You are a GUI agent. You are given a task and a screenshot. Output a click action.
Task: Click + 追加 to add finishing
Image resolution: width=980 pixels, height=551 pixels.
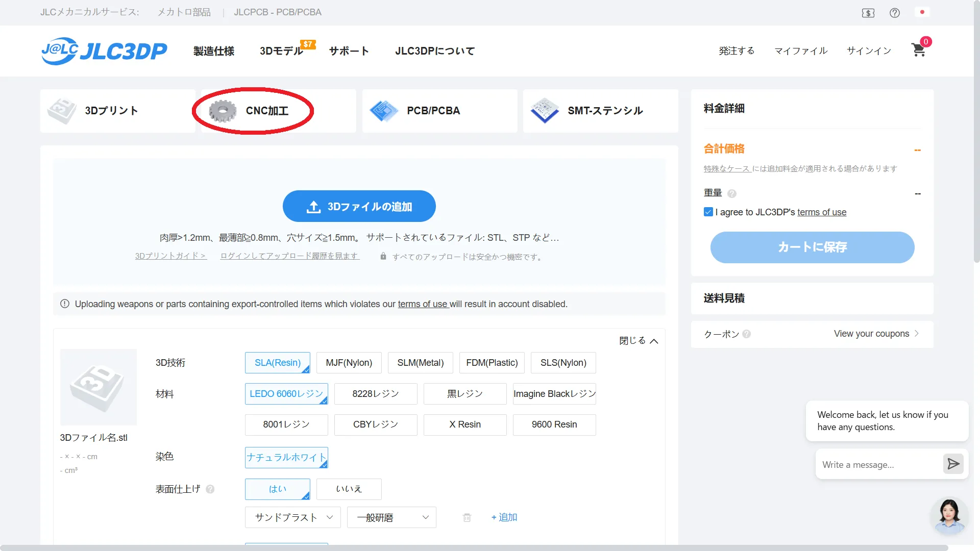[504, 517]
